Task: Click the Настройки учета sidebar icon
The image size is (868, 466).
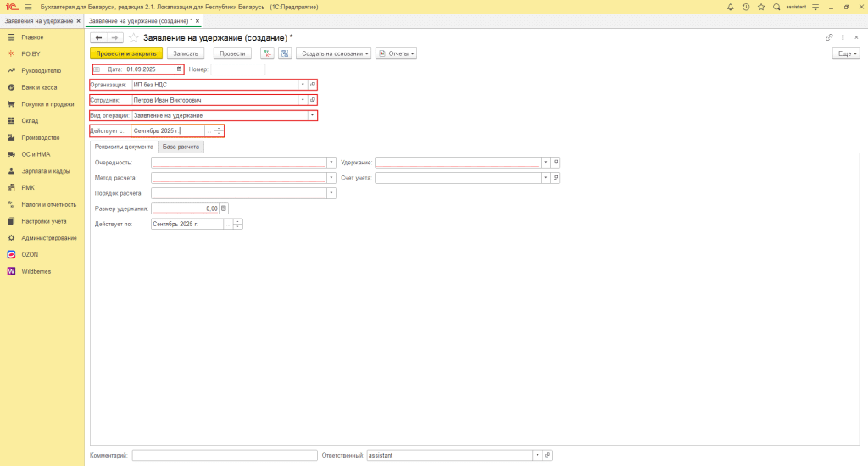Action: tap(11, 221)
